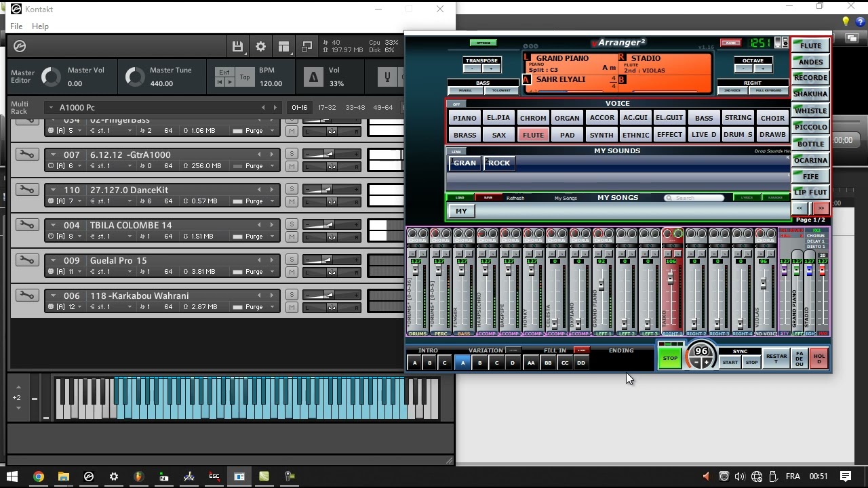
Task: Open Chrome from the taskbar
Action: pos(39,476)
